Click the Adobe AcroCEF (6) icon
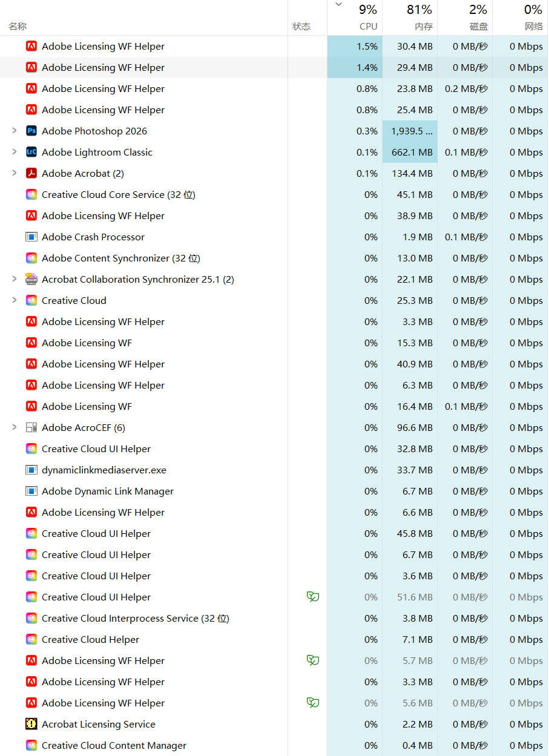Screen dimensions: 549x756 click(31, 427)
